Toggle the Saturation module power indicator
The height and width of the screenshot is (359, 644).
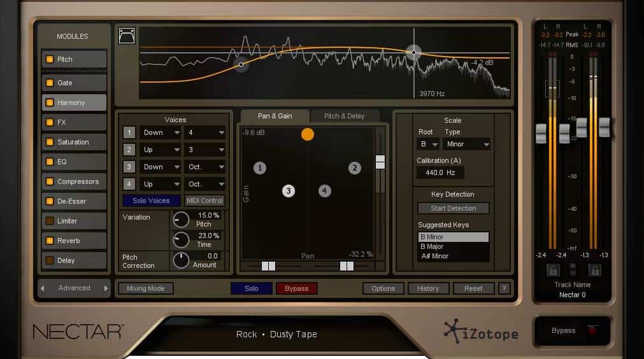50,142
